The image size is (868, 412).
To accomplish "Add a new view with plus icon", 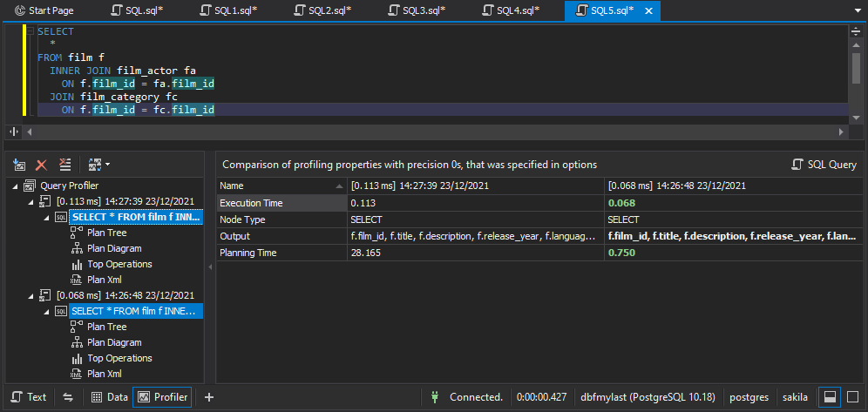I will (x=208, y=396).
